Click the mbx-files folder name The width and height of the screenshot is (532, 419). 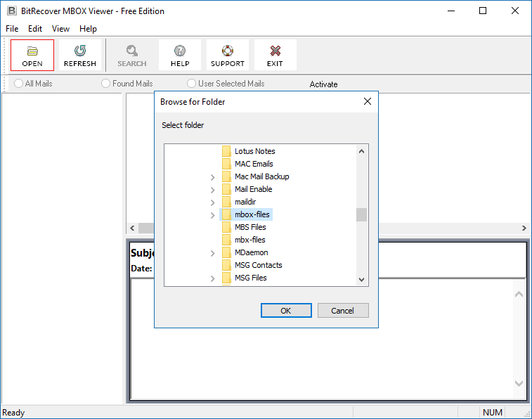(x=250, y=240)
